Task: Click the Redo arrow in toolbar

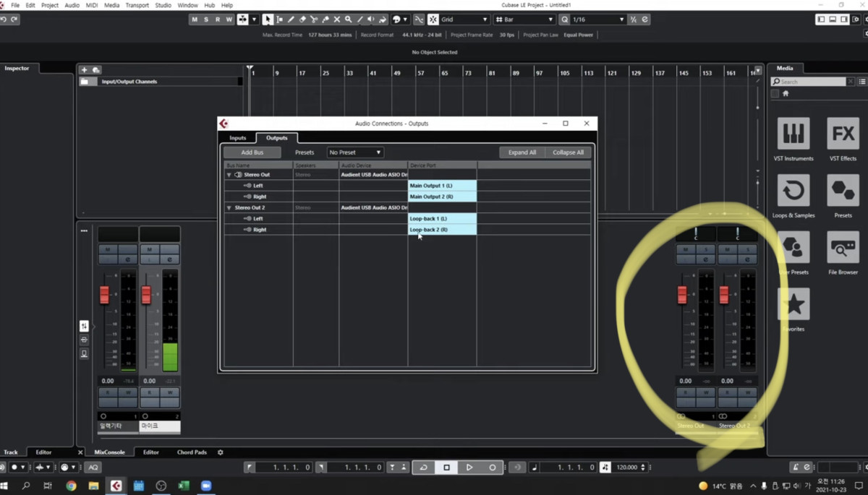Action: coord(15,20)
